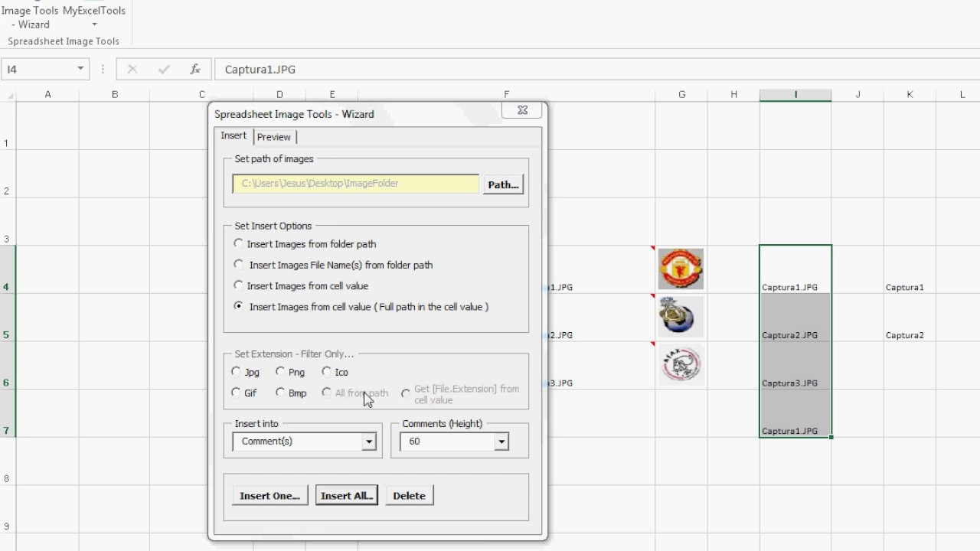This screenshot has height=551, width=980.
Task: Select row 4 header
Action: pos(8,269)
